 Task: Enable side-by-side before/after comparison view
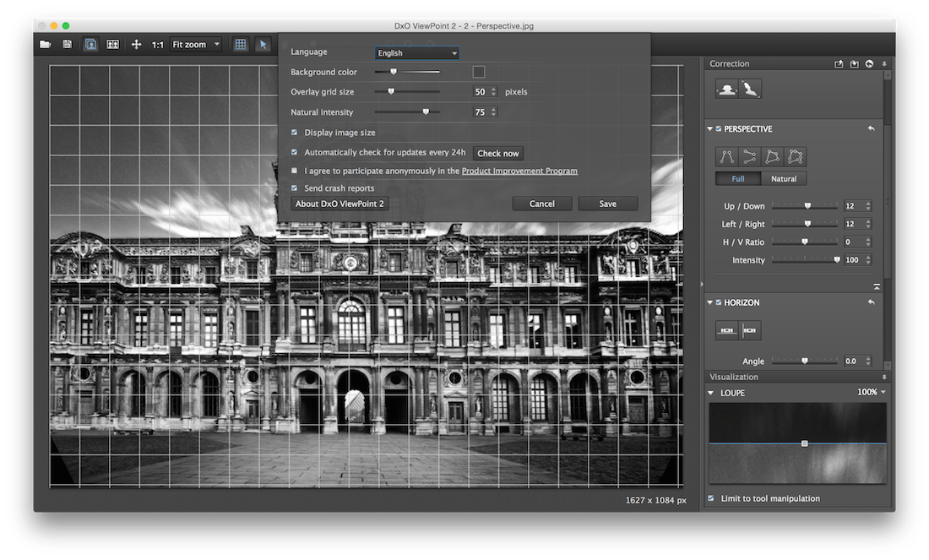112,45
